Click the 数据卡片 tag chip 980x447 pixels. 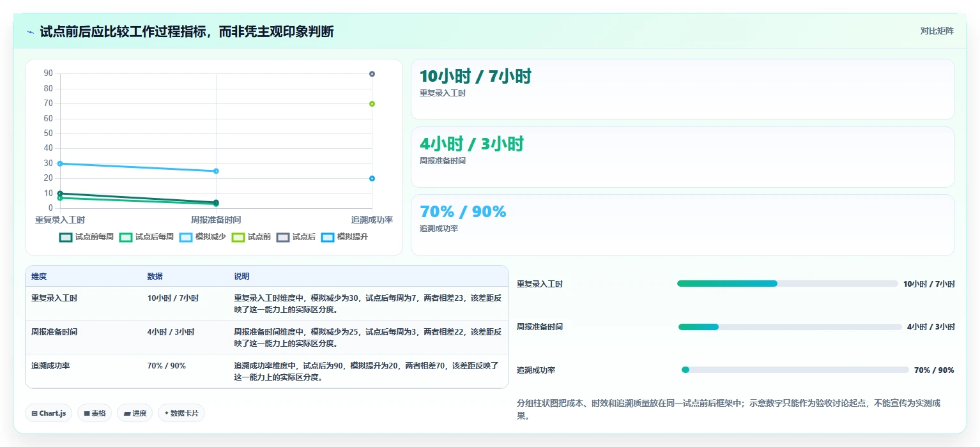tap(181, 413)
